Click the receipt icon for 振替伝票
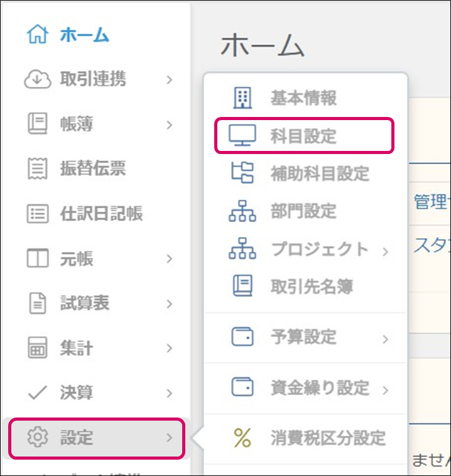451x476 pixels. click(x=37, y=169)
